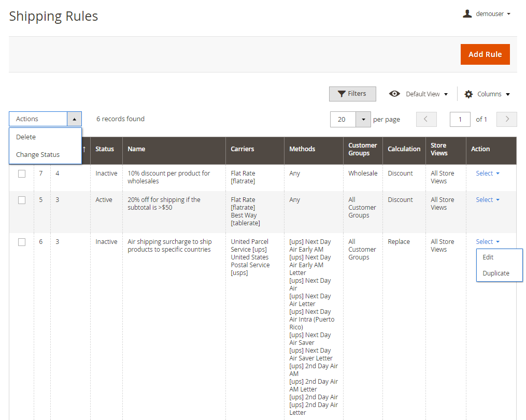Sort by the Name column header
The height and width of the screenshot is (420, 526).
(x=136, y=149)
